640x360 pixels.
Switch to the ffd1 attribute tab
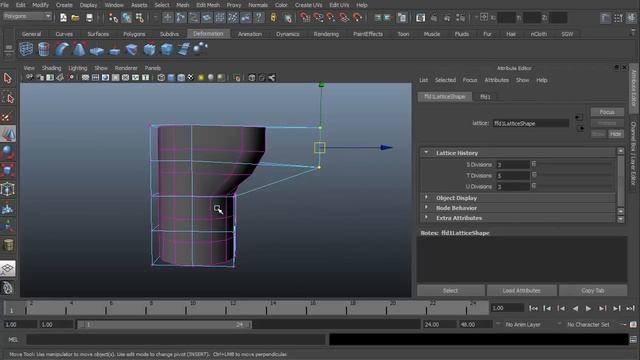click(485, 97)
